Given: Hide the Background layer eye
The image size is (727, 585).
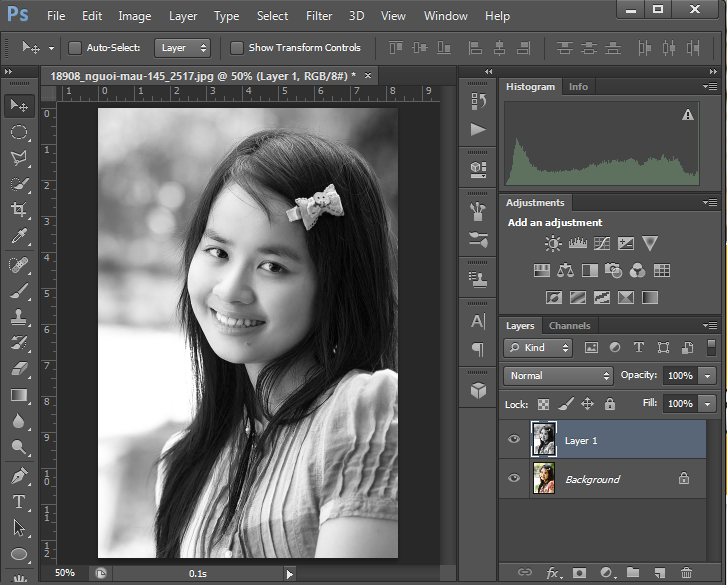Looking at the screenshot, I should point(514,479).
